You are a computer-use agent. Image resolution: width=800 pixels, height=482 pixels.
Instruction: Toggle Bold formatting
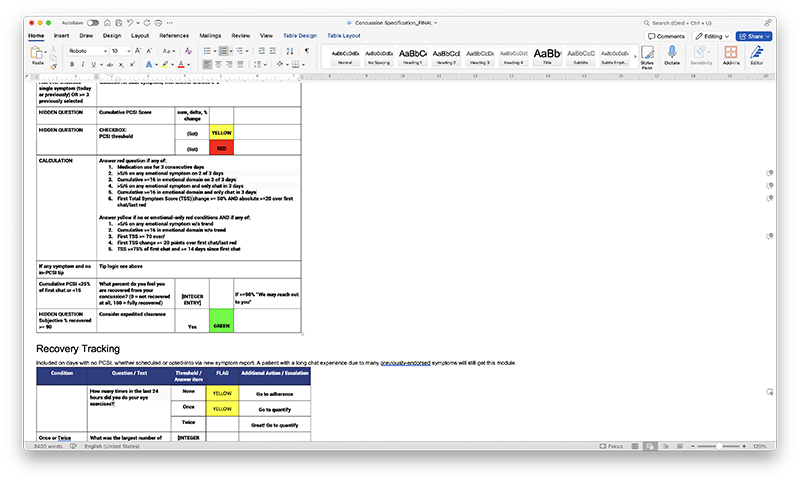[x=72, y=65]
